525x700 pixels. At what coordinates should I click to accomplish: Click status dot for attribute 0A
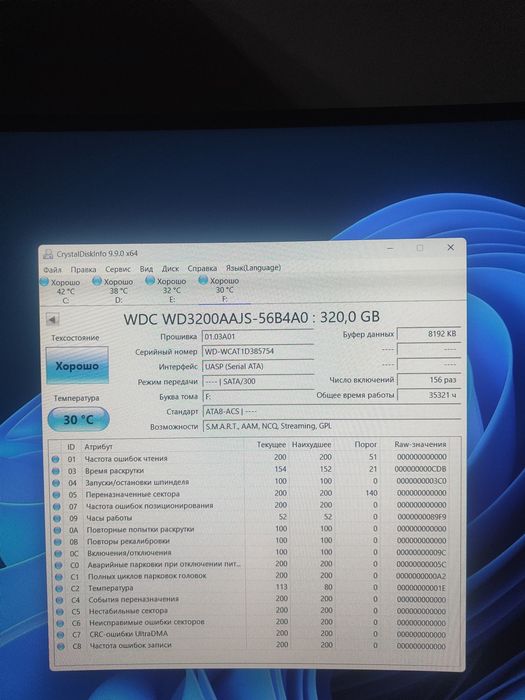pos(58,530)
